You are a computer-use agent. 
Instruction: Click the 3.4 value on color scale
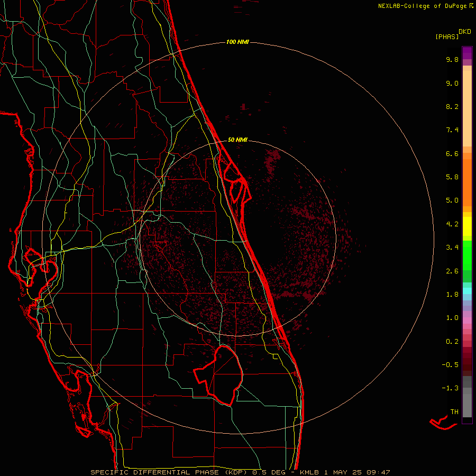pyautogui.click(x=452, y=248)
